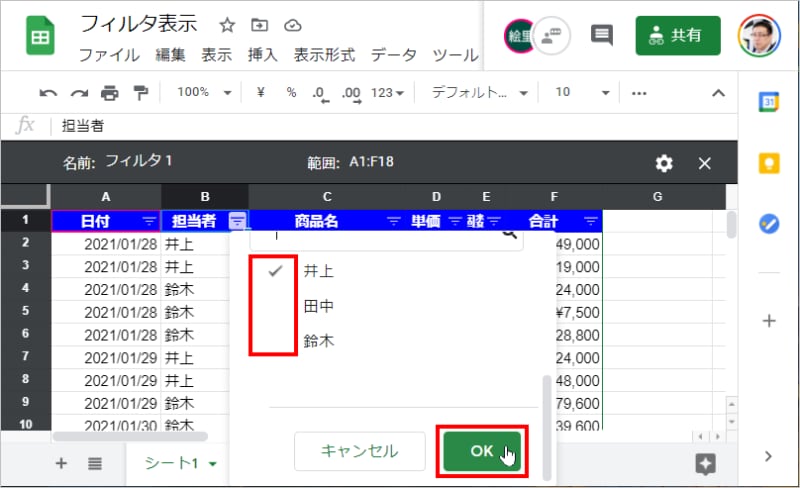Click the undo icon
800x488 pixels.
pyautogui.click(x=48, y=93)
